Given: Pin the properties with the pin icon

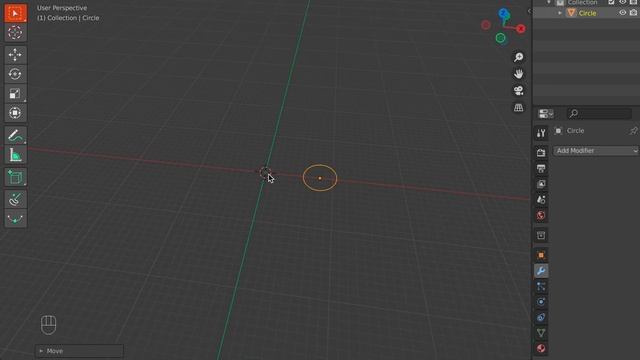Looking at the screenshot, I should click(x=633, y=131).
